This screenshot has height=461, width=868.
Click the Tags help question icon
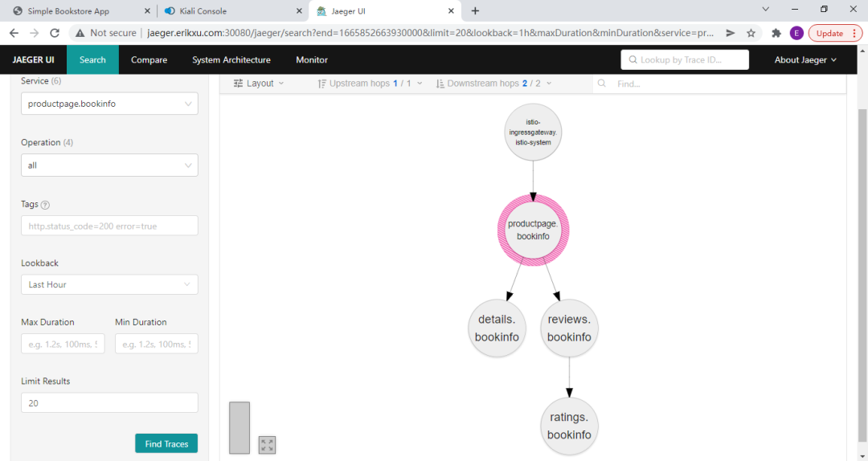point(45,205)
